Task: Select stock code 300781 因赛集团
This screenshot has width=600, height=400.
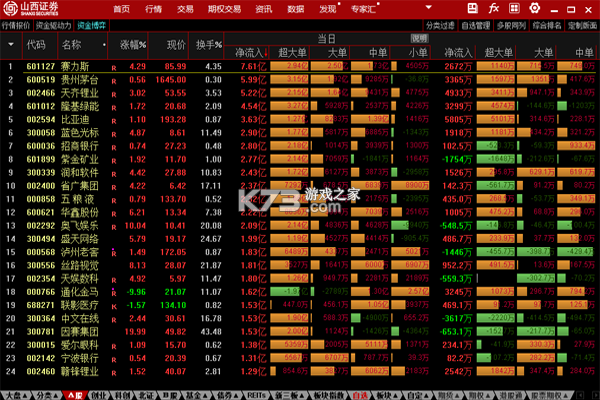Action: 41,331
